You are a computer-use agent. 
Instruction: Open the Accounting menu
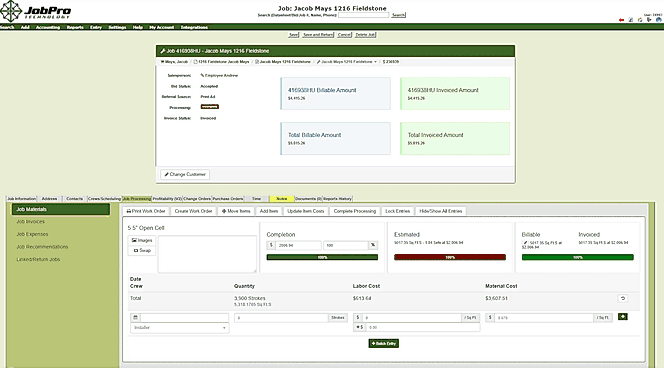pos(48,27)
